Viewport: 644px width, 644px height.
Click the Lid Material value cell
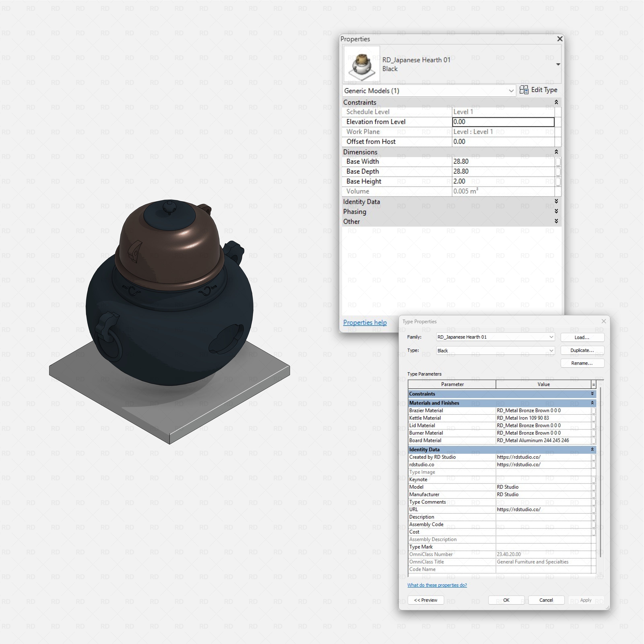click(x=543, y=426)
